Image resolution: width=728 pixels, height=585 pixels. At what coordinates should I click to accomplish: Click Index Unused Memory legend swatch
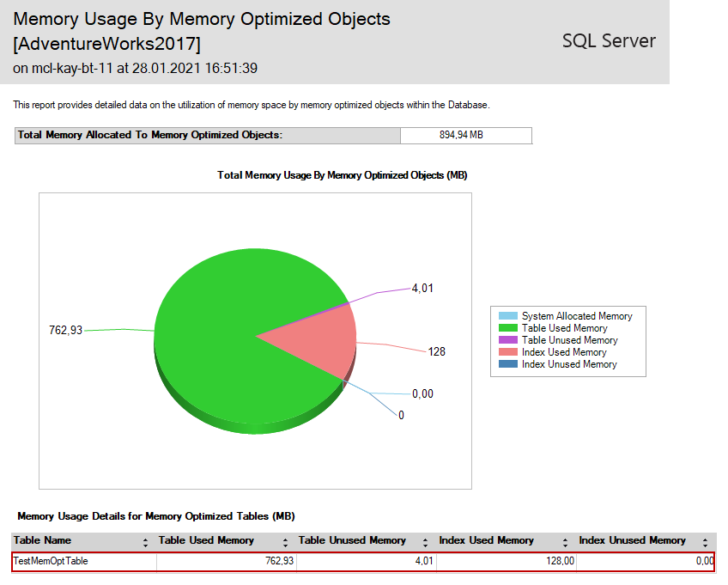click(x=508, y=364)
